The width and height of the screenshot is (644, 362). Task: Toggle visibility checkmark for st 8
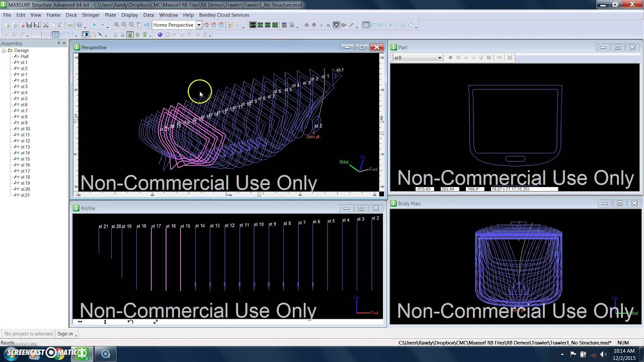[x=16, y=117]
